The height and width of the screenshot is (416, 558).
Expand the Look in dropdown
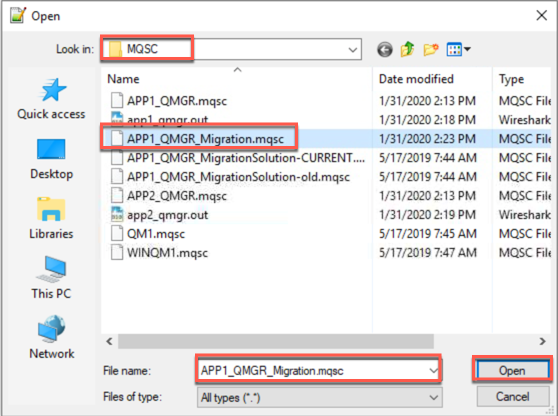point(353,49)
